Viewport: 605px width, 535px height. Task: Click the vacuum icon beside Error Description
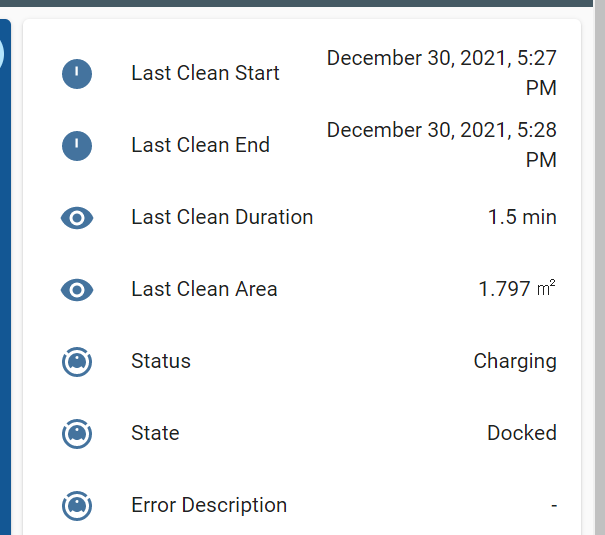[77, 505]
